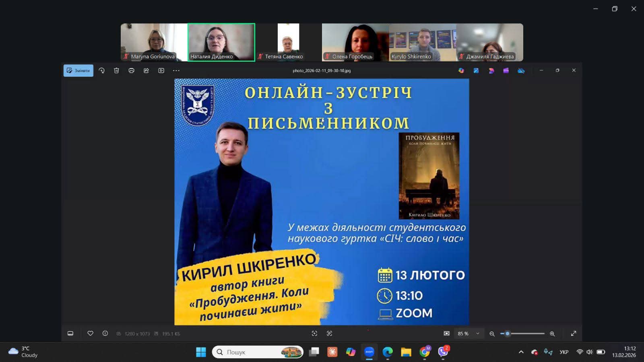Expand the 85% zoom level dropdown
Image resolution: width=644 pixels, height=362 pixels.
[478, 333]
